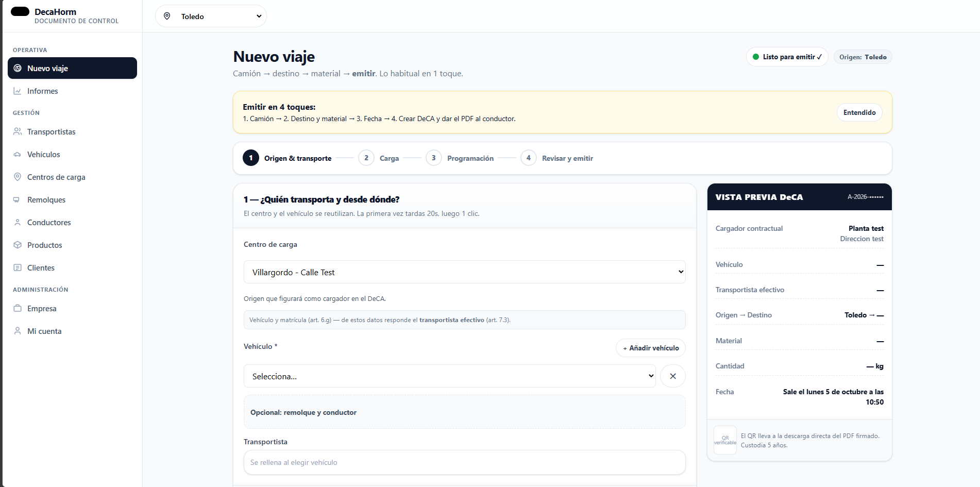Click the Vehículos car icon

(18, 154)
